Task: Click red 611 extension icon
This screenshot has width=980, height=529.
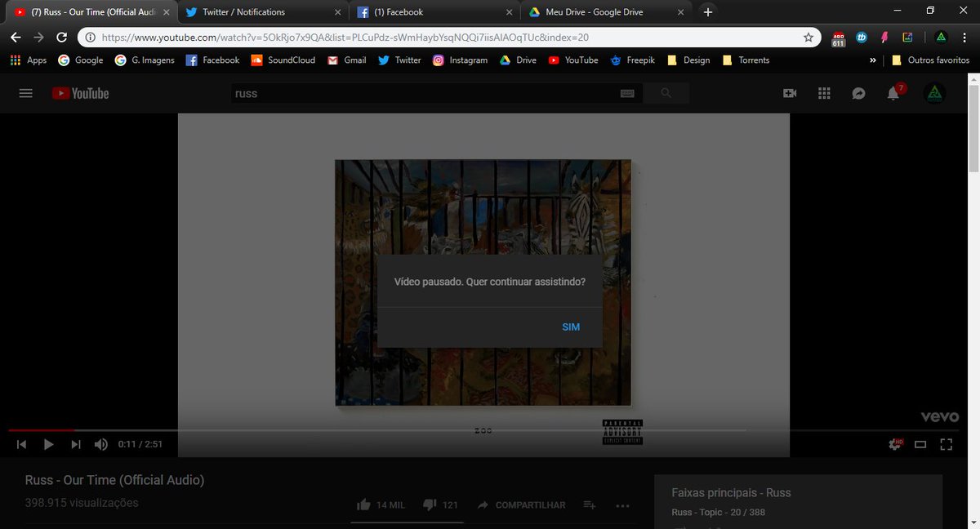Action: coord(839,38)
